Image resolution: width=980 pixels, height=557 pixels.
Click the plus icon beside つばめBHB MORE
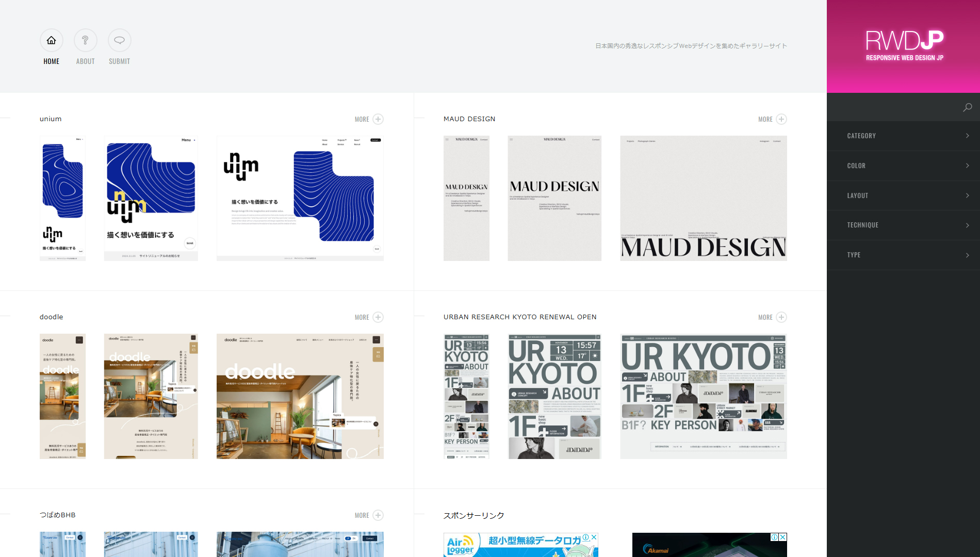pos(378,515)
